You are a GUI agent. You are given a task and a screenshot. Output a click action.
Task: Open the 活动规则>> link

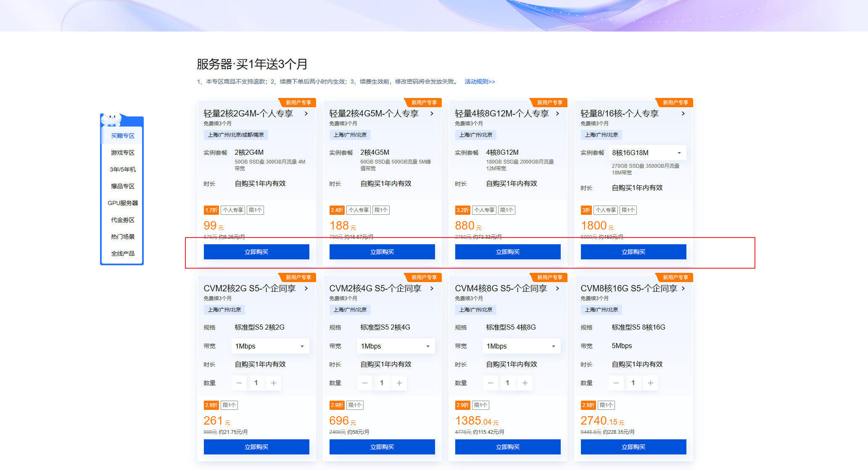coord(479,81)
